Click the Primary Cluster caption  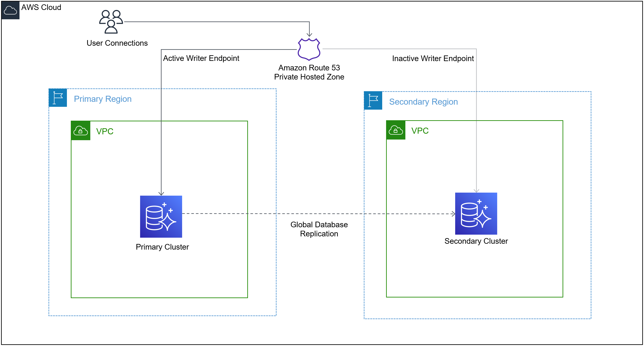click(x=162, y=247)
